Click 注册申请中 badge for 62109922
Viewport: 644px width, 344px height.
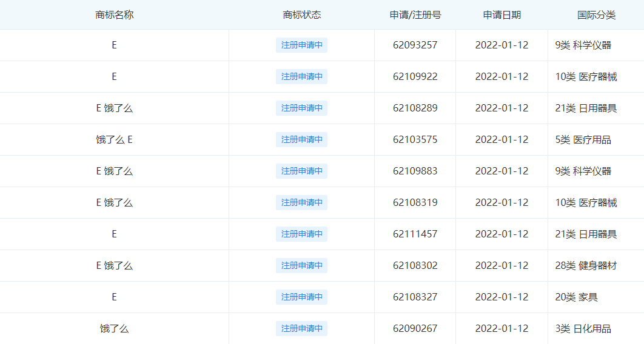(x=301, y=77)
